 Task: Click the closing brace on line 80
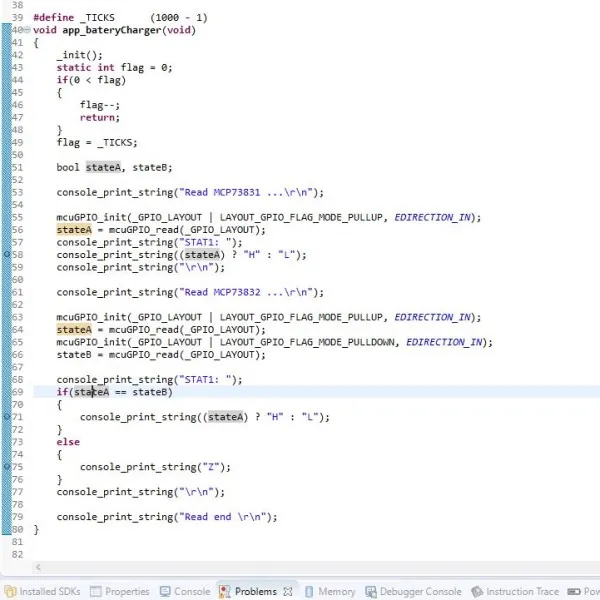36,530
